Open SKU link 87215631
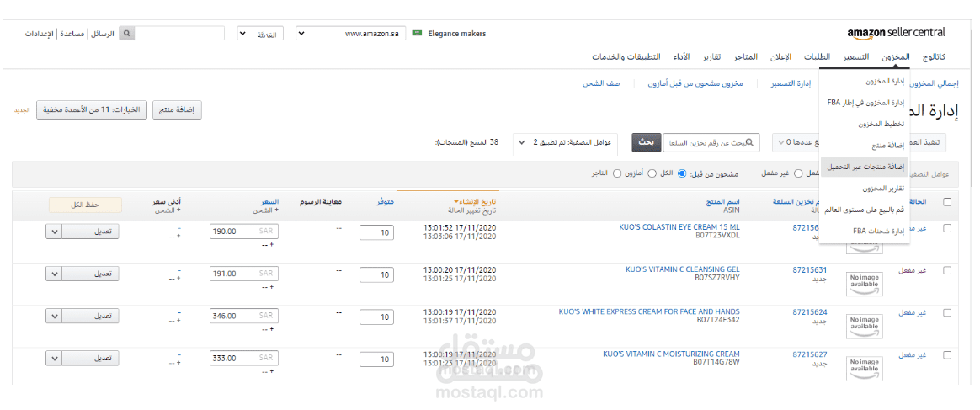The height and width of the screenshot is (410, 980). click(810, 270)
